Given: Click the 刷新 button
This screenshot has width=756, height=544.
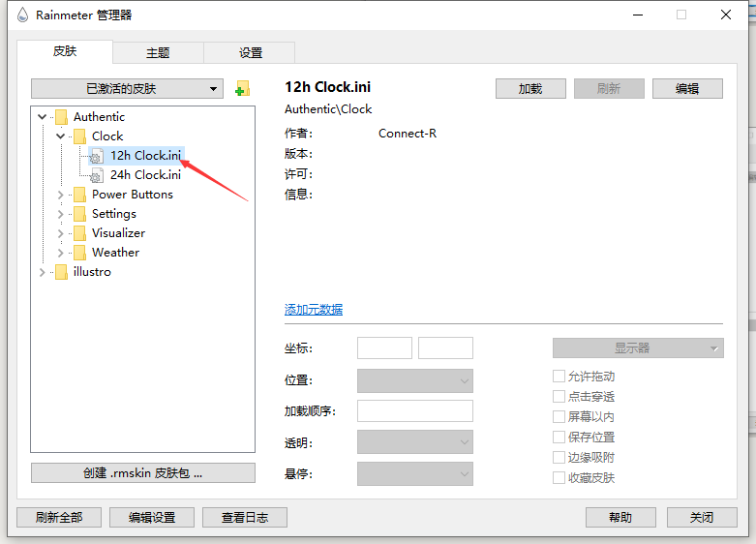Looking at the screenshot, I should pos(609,89).
